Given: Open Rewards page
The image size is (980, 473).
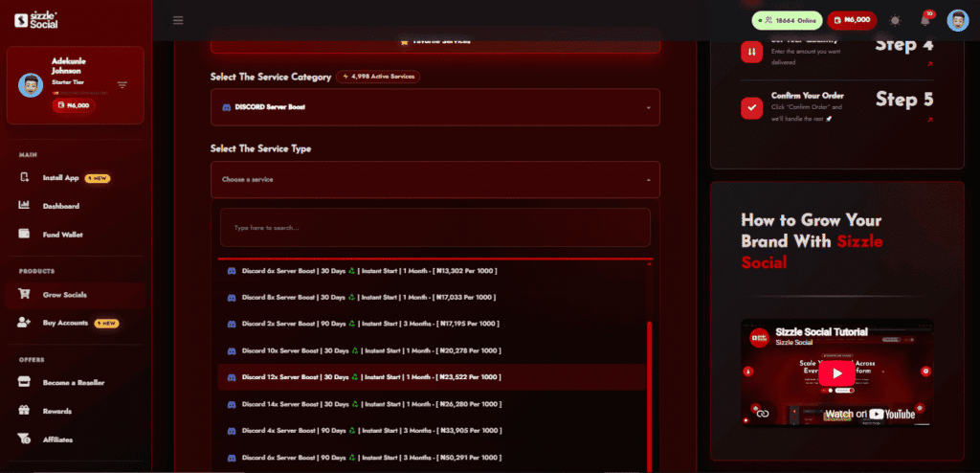Looking at the screenshot, I should [x=56, y=411].
